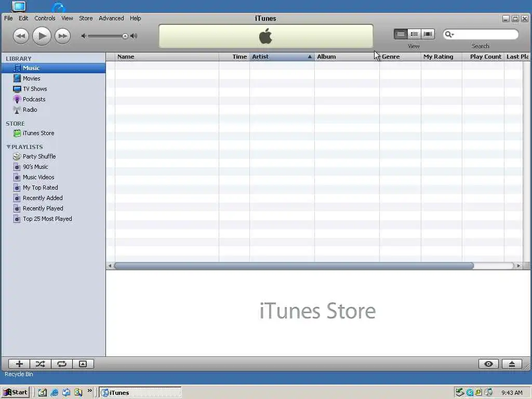Switch to list view
Viewport: 532px width, 399px height.
401,34
